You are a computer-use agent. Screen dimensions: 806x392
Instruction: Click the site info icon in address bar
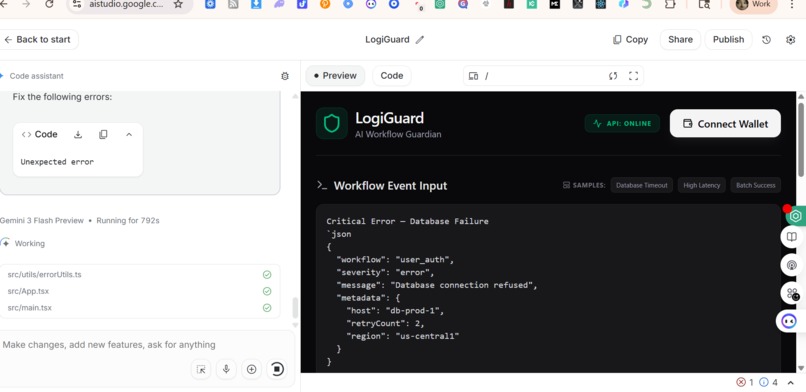[77, 5]
